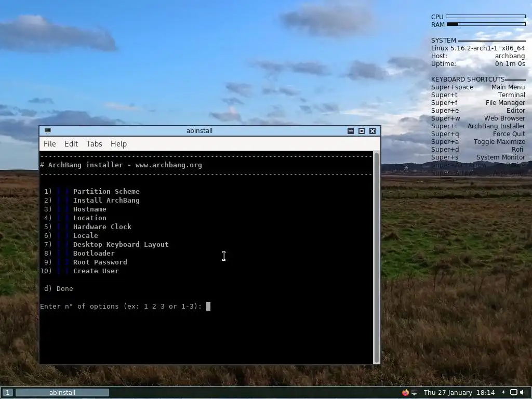
Task: Click the CPU usage bar in Conky
Action: point(486,16)
